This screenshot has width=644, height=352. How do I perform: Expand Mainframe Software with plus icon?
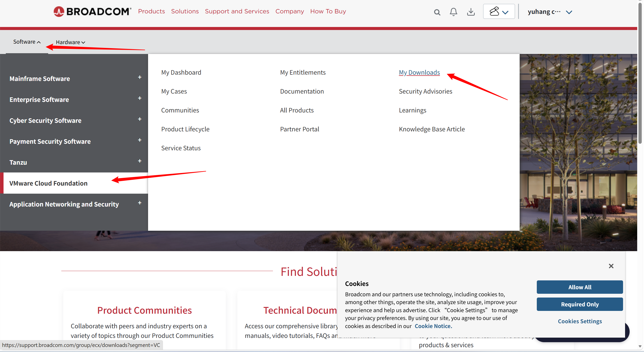[140, 77]
